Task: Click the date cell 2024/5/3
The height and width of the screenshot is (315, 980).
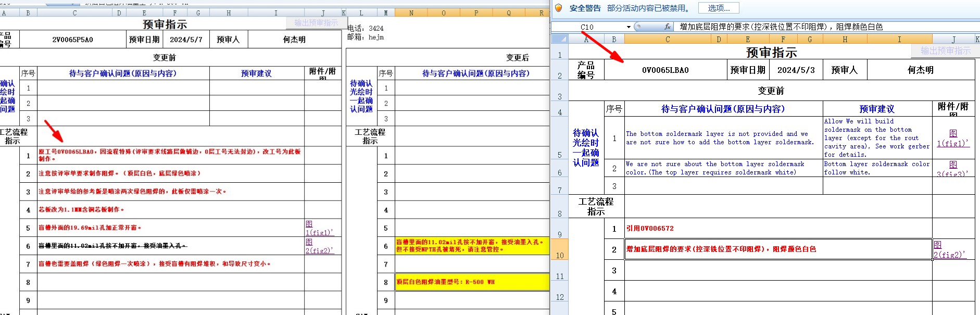Action: (796, 70)
